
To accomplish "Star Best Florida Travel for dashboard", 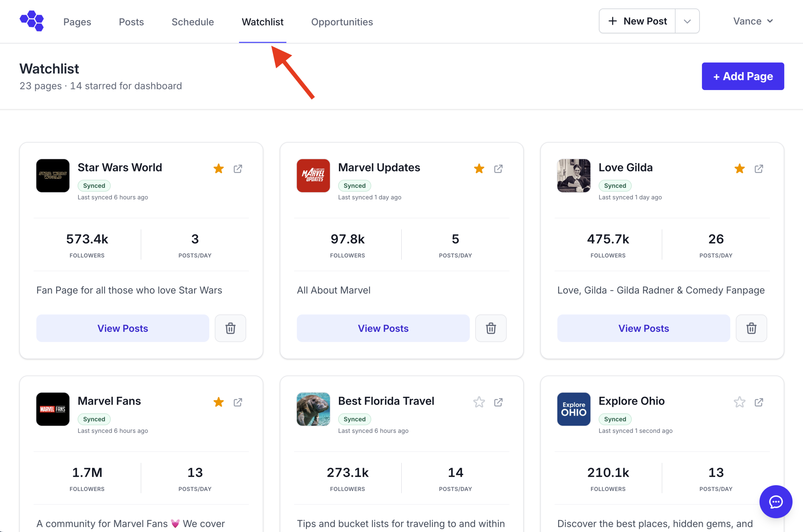I will 479,402.
